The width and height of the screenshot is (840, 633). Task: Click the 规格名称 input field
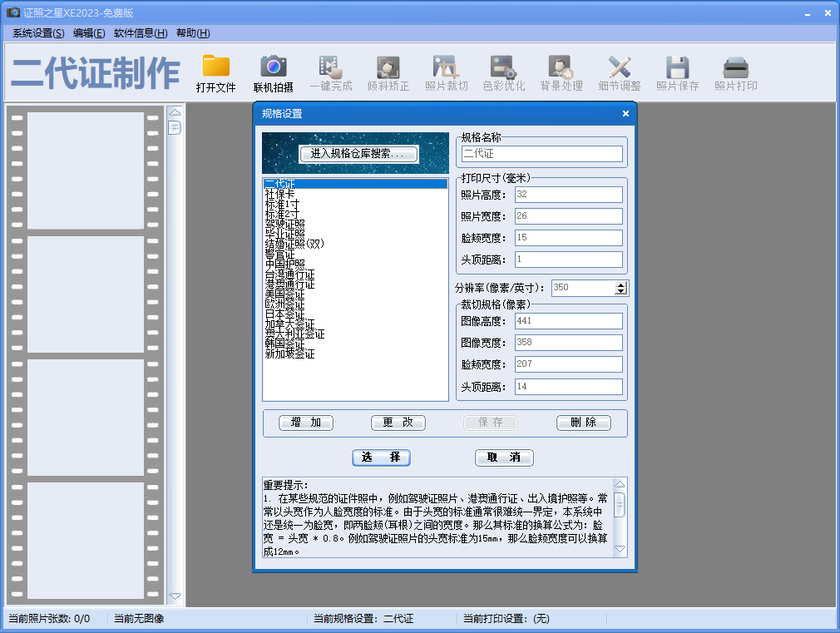tap(541, 154)
